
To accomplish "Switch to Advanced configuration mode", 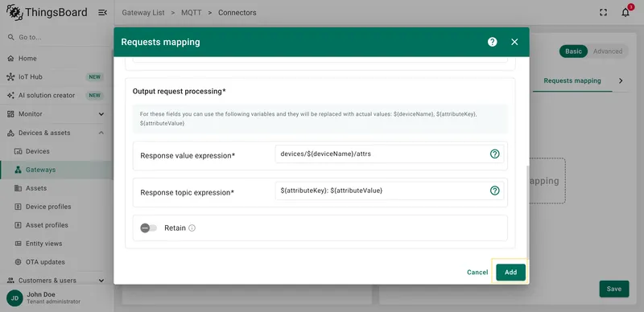I will [x=608, y=51].
